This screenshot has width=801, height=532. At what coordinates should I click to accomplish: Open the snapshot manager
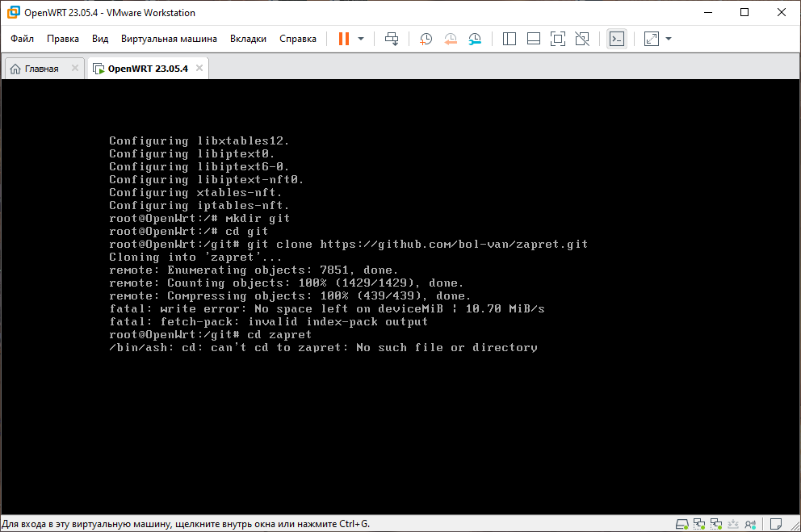pos(475,39)
